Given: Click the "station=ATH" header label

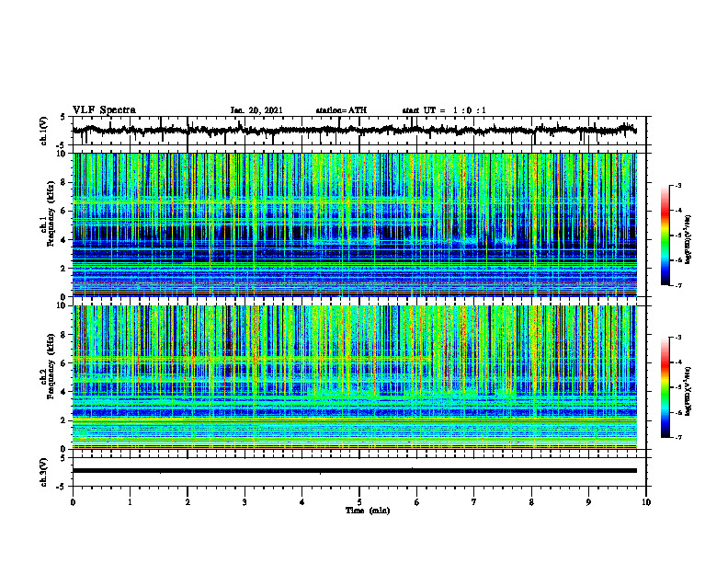Looking at the screenshot, I should 341,110.
